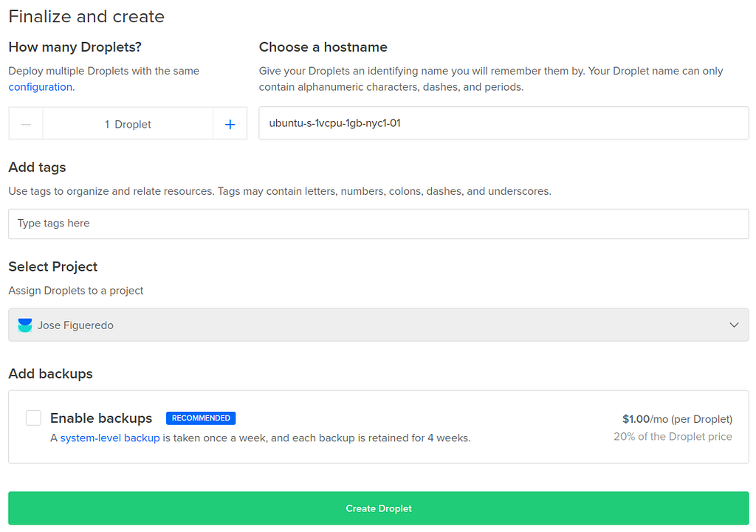Viewport: 756px width, 532px height.
Task: Click the Finalize and create heading
Action: tap(86, 16)
